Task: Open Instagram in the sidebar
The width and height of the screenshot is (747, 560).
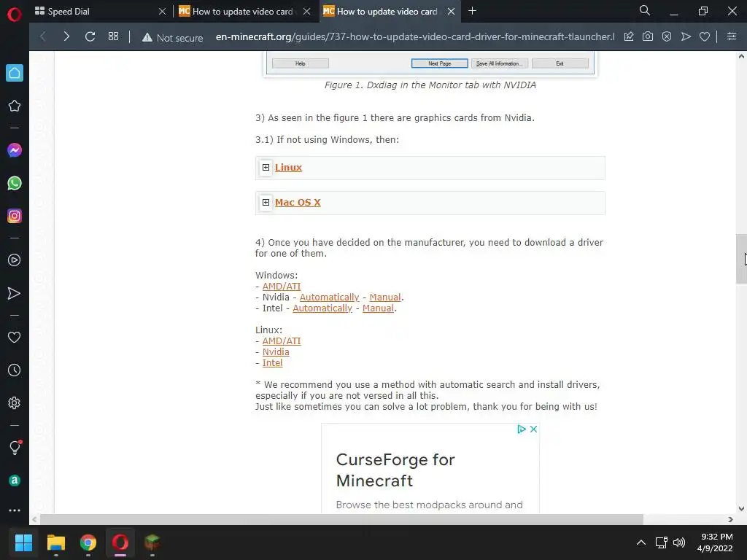Action: click(15, 216)
